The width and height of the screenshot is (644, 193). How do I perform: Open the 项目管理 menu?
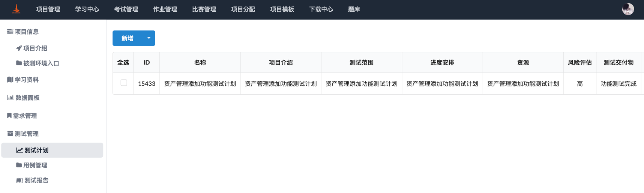pos(48,9)
